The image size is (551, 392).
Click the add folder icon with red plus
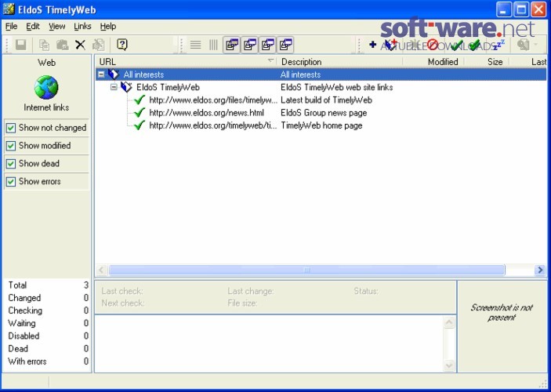click(390, 45)
